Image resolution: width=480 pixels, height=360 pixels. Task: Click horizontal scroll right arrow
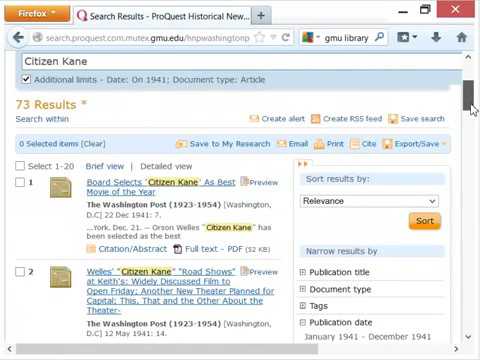[456, 349]
